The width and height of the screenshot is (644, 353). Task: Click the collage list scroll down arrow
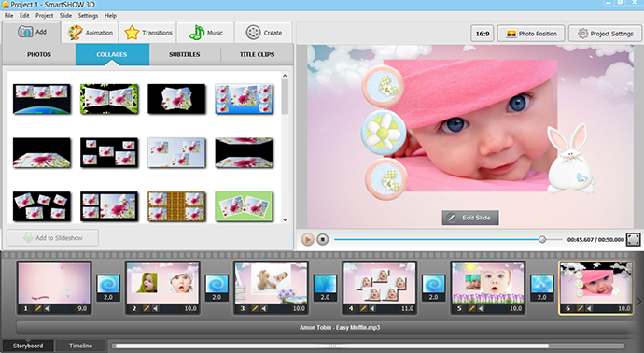[285, 219]
